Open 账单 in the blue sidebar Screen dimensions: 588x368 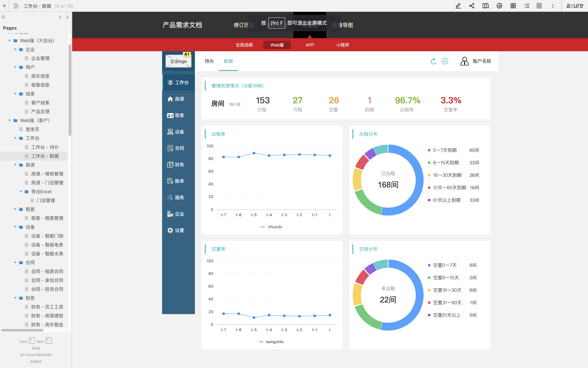(x=178, y=181)
